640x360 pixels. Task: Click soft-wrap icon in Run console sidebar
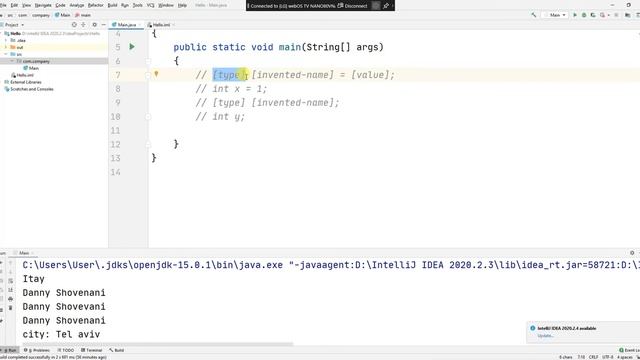coord(11,281)
